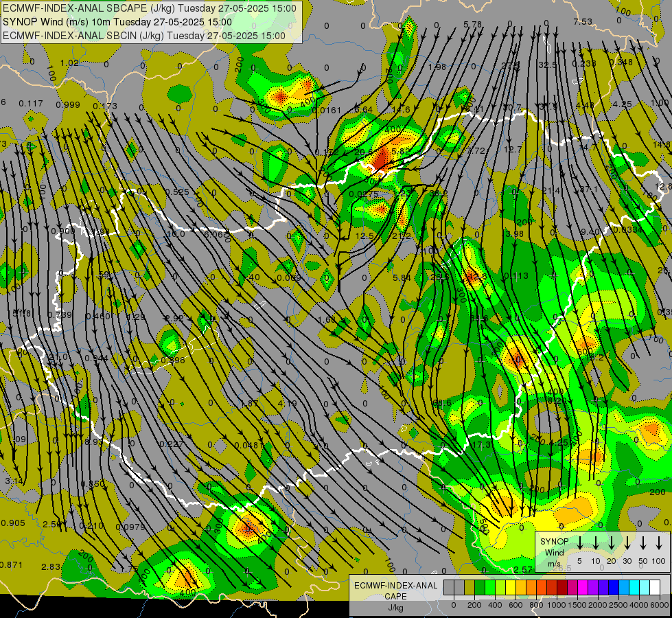The width and height of the screenshot is (672, 618).
Task: Click the '0.348' value on the map
Action: 621,62
